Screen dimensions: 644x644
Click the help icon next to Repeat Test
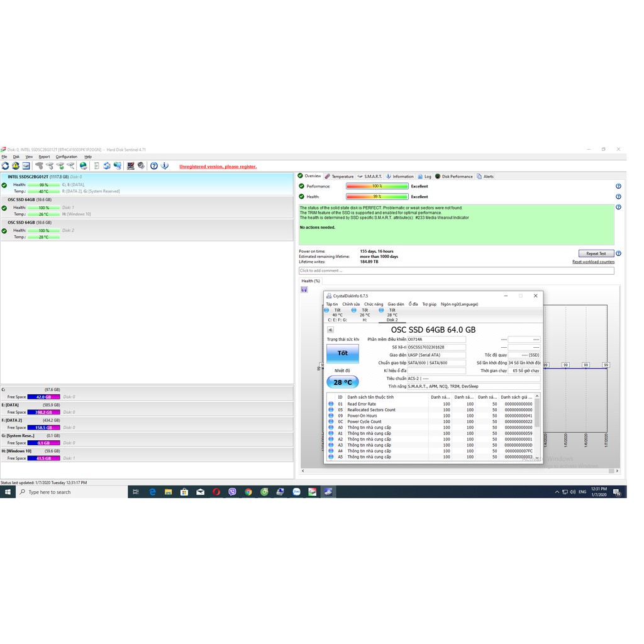coord(618,253)
